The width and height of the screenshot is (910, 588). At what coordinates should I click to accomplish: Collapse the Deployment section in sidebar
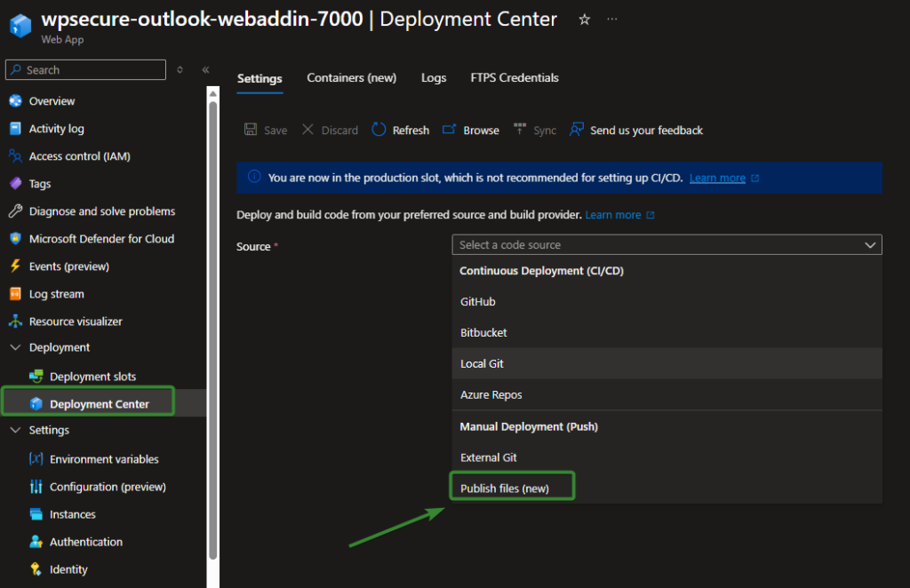coord(14,347)
